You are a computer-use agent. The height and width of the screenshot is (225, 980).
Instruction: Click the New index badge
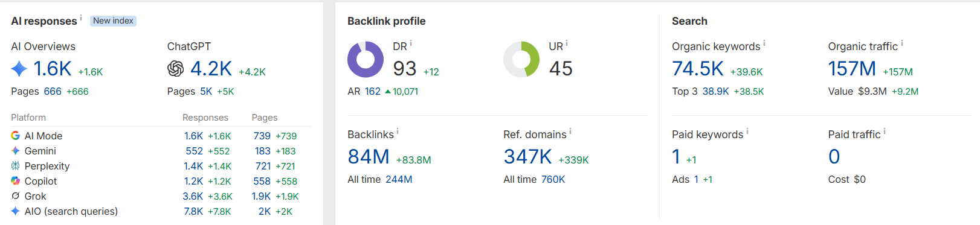coord(113,21)
